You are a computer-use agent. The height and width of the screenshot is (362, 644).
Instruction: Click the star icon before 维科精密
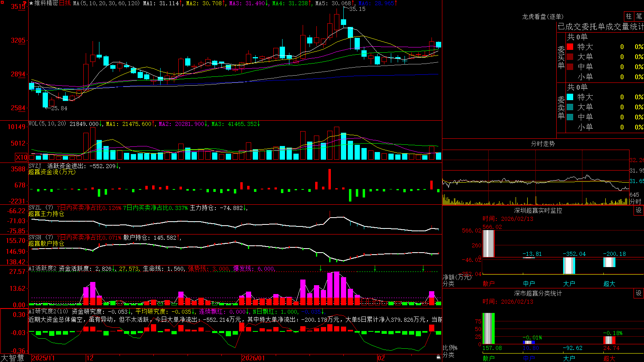click(x=31, y=3)
